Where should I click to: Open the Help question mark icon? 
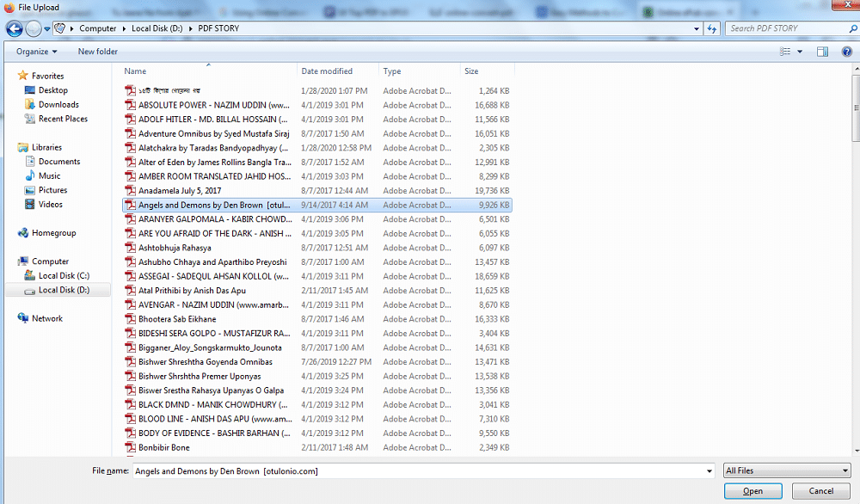847,52
